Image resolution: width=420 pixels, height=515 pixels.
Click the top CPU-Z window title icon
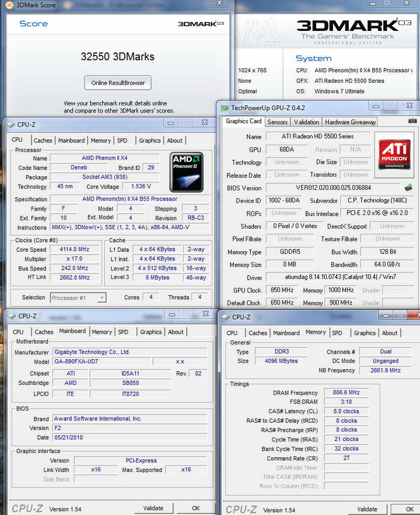coord(11,125)
